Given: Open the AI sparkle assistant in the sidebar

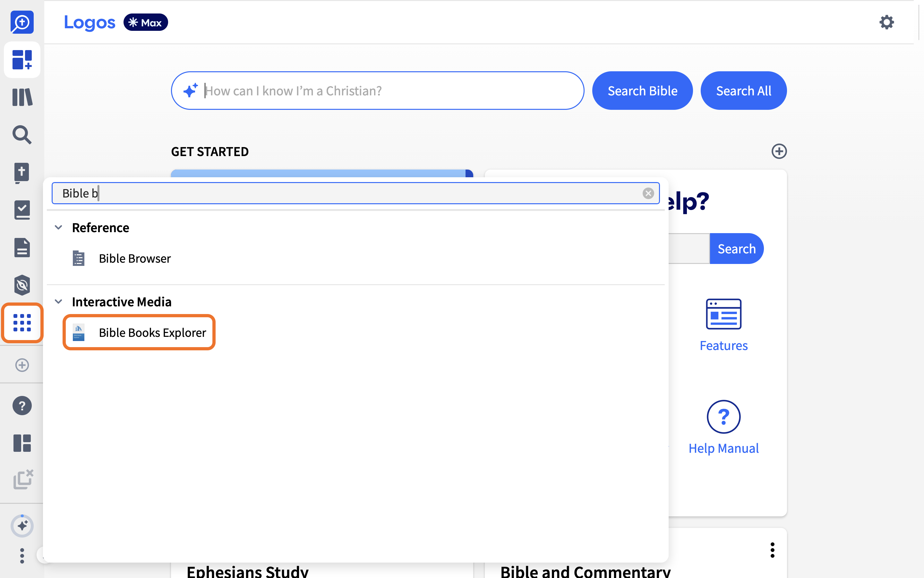Looking at the screenshot, I should point(22,526).
